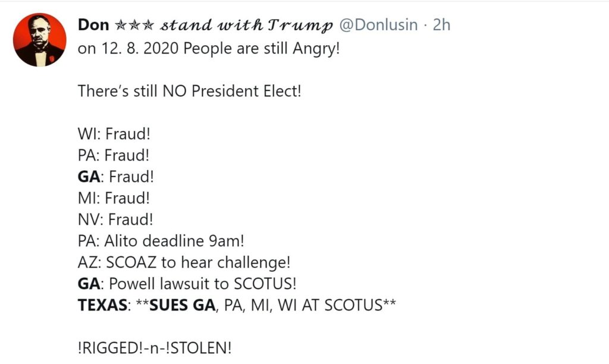609x364 pixels.
Task: Select the "MI: Fraud!" line
Action: point(114,198)
